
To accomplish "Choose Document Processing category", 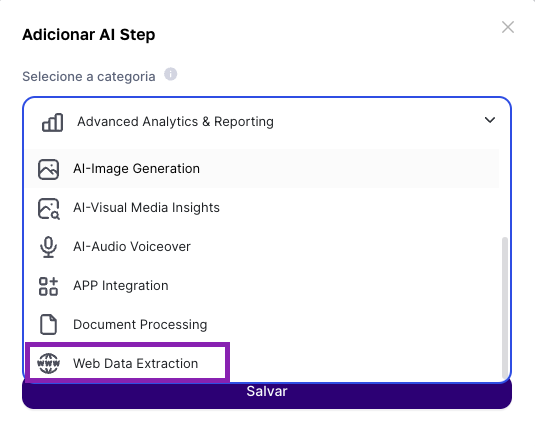I will (263, 325).
